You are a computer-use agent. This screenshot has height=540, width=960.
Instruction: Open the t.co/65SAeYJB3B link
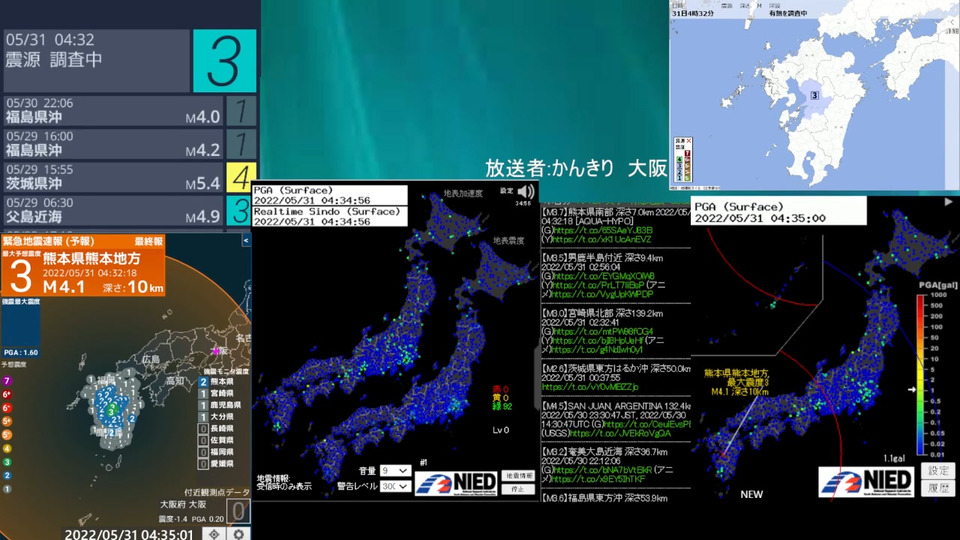point(603,230)
